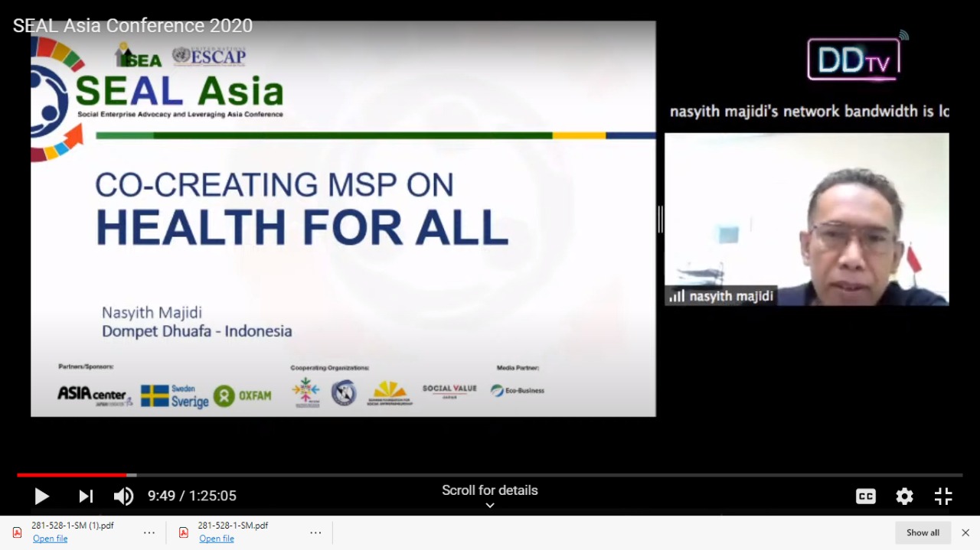Click the Social Value Japan logo
The width and height of the screenshot is (980, 550).
pos(449,392)
